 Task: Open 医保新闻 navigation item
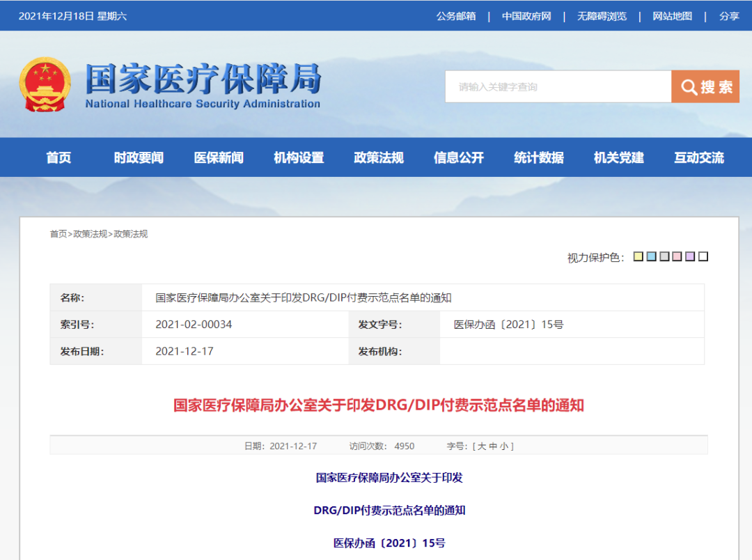pyautogui.click(x=219, y=157)
